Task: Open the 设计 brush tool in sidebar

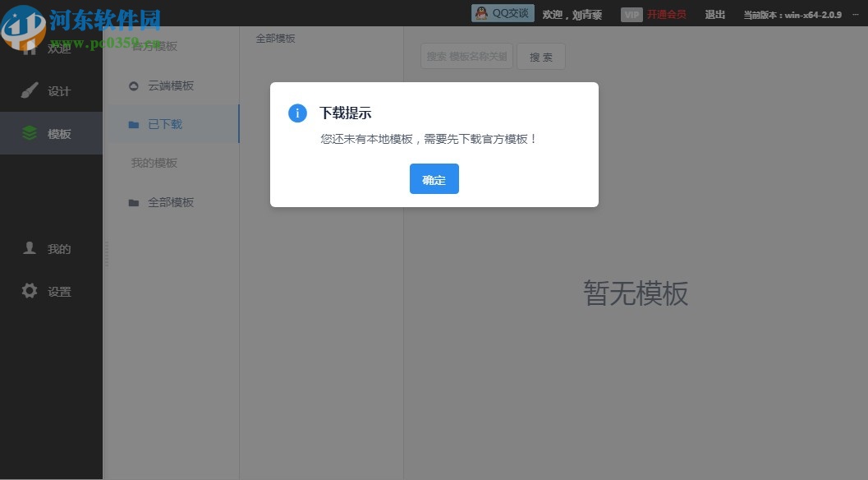Action: (x=30, y=90)
